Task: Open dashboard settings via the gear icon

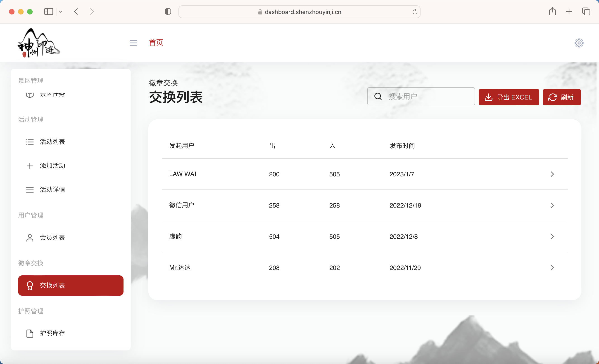Action: tap(579, 43)
